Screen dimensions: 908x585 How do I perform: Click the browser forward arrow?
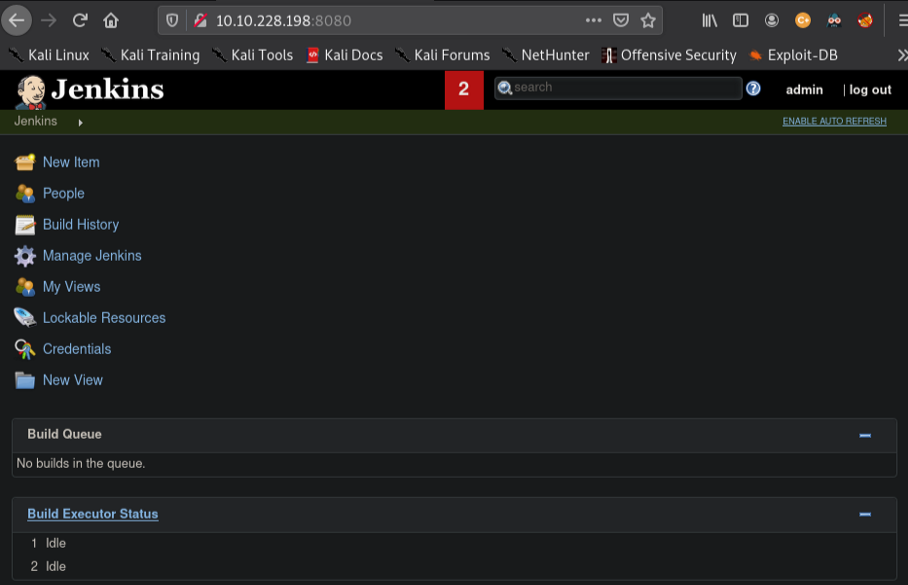(x=49, y=21)
